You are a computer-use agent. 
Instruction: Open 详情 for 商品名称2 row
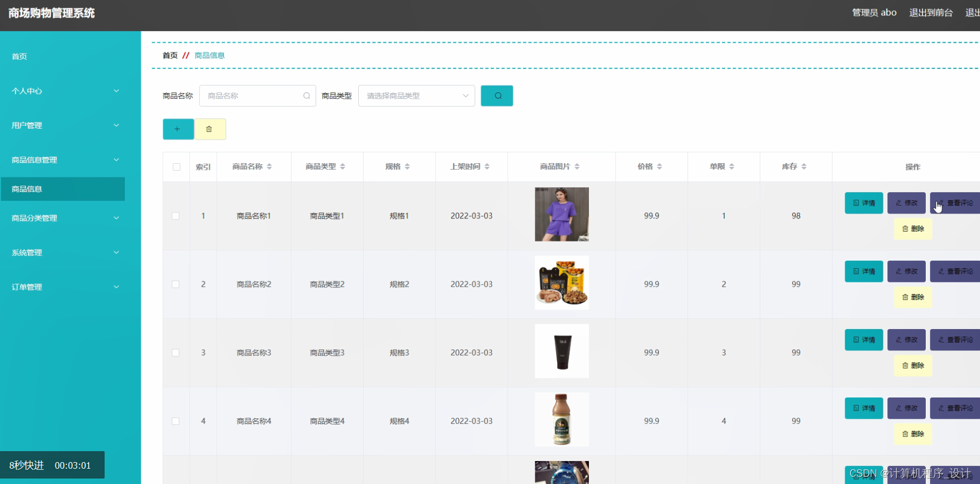pyautogui.click(x=864, y=272)
